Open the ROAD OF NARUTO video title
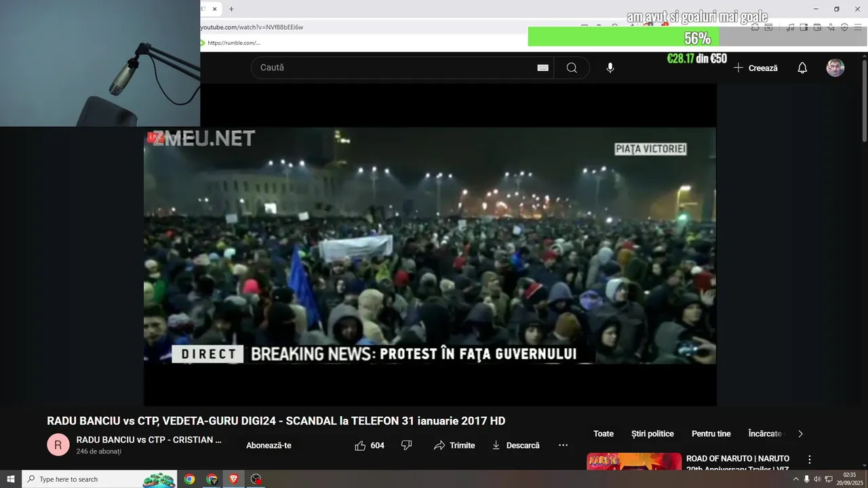The image size is (868, 488). 738,463
